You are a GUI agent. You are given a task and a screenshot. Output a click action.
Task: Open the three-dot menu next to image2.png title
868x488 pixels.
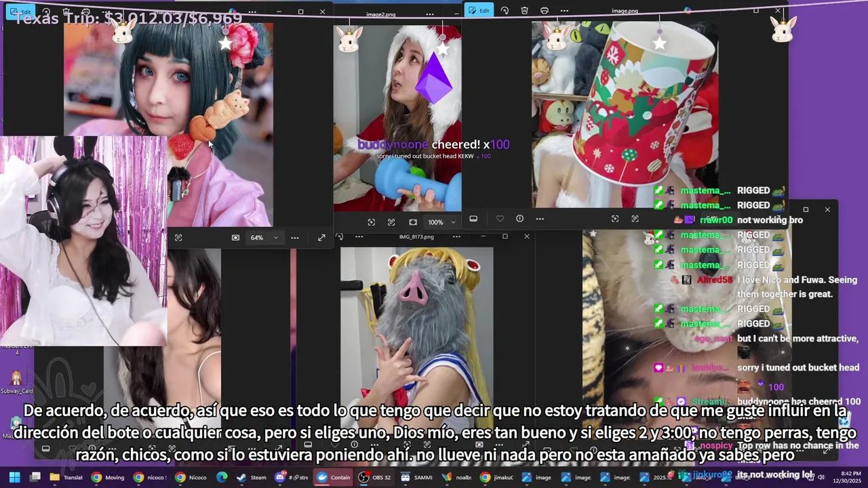click(430, 14)
